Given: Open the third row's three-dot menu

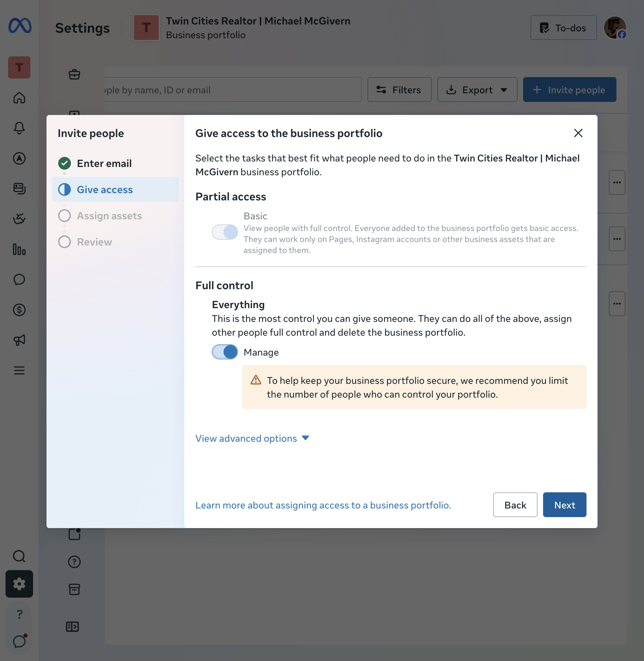Looking at the screenshot, I should [617, 304].
